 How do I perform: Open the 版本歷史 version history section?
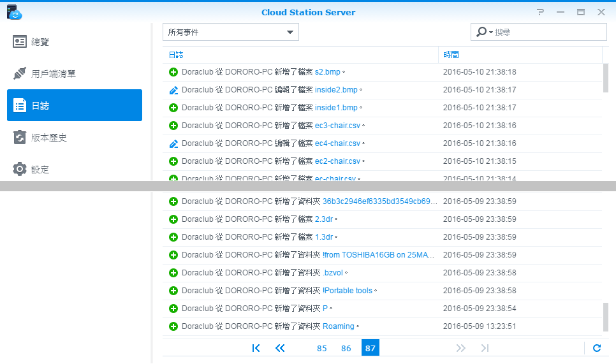tap(75, 138)
